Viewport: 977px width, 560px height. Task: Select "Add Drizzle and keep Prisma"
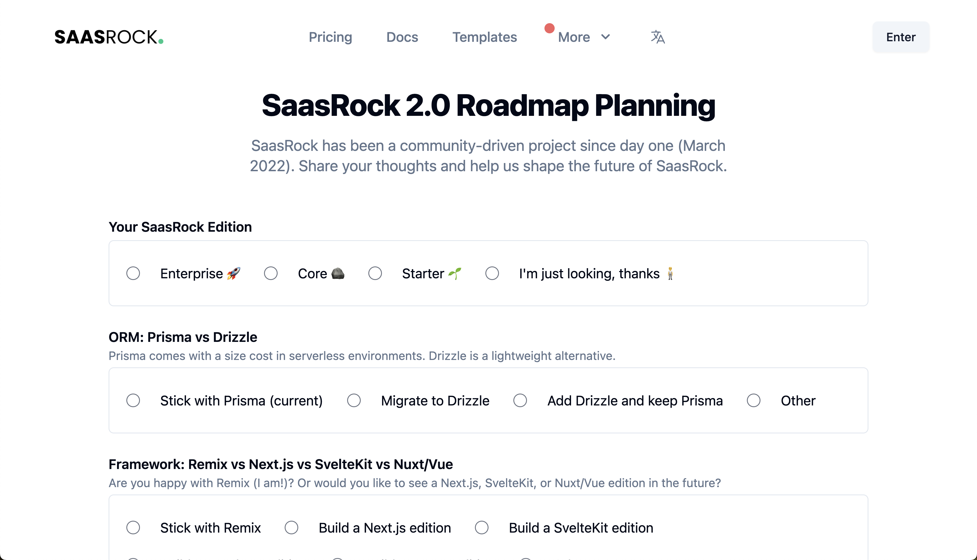pyautogui.click(x=520, y=400)
